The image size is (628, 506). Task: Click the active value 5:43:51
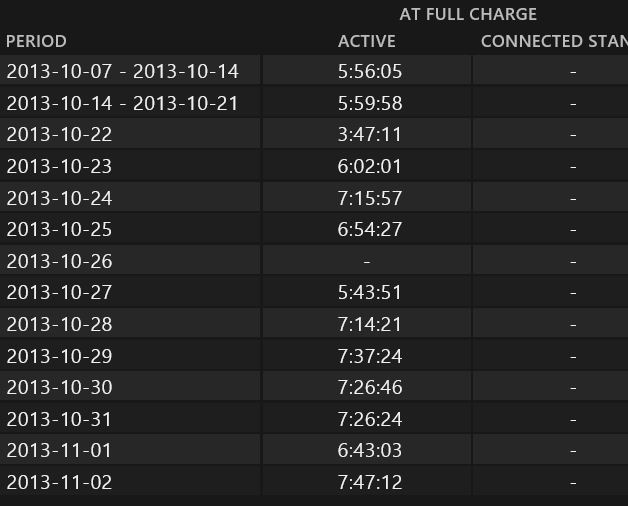370,292
